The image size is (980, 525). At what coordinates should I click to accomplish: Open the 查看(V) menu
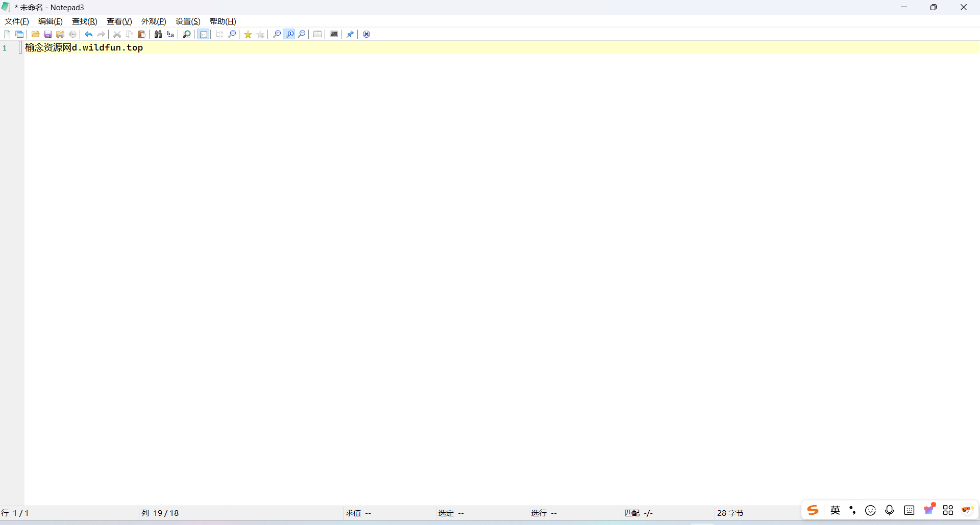click(x=119, y=21)
